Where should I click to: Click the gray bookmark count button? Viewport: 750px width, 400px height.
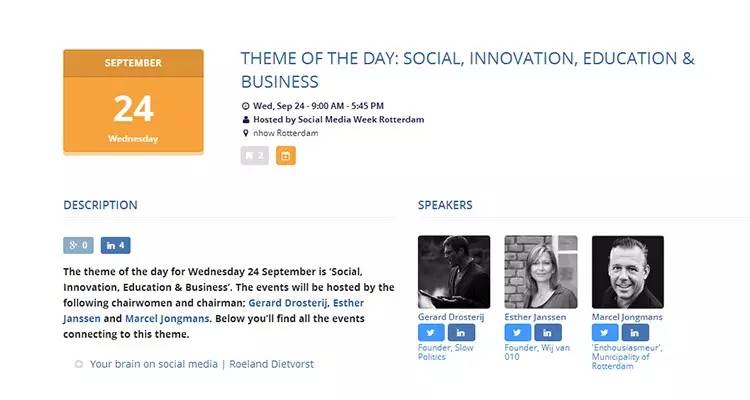(x=254, y=156)
